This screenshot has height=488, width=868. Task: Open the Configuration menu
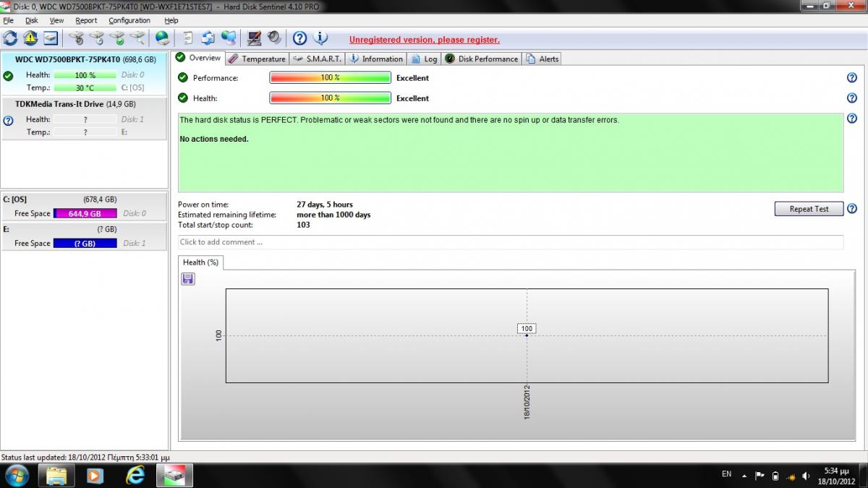coord(129,20)
